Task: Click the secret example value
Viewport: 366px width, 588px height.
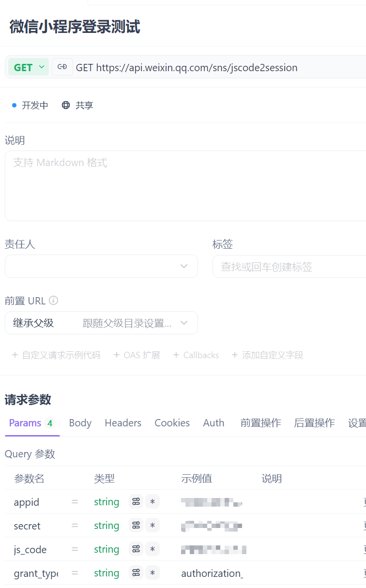Action: (x=212, y=526)
